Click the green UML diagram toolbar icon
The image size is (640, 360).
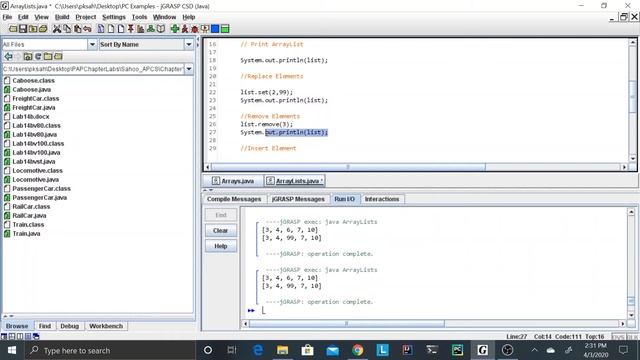[151, 29]
